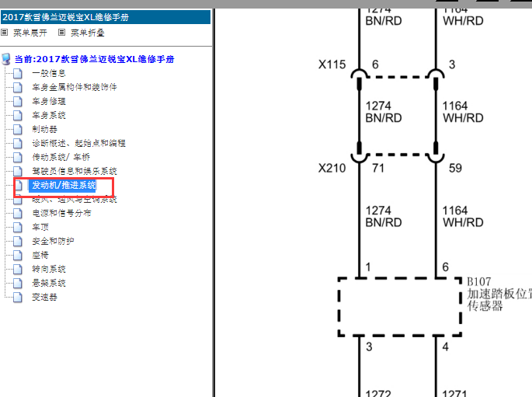Click the page icon next to 电源和信号分布
Screen dimensions: 532x397
tap(18, 213)
